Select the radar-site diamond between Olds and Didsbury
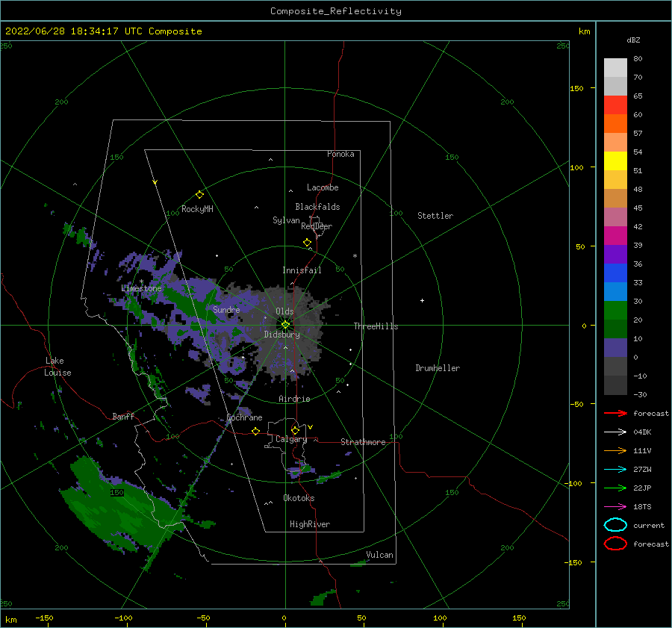Screen dimensions: 672x628 pyautogui.click(x=285, y=325)
